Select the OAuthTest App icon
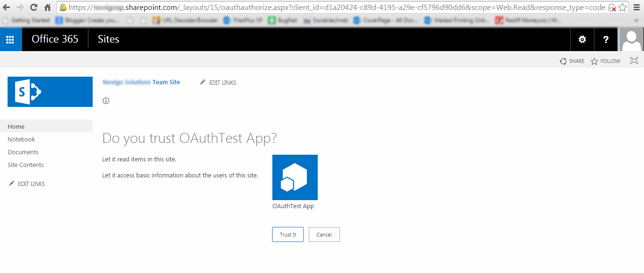This screenshot has height=273, width=644. click(x=295, y=177)
